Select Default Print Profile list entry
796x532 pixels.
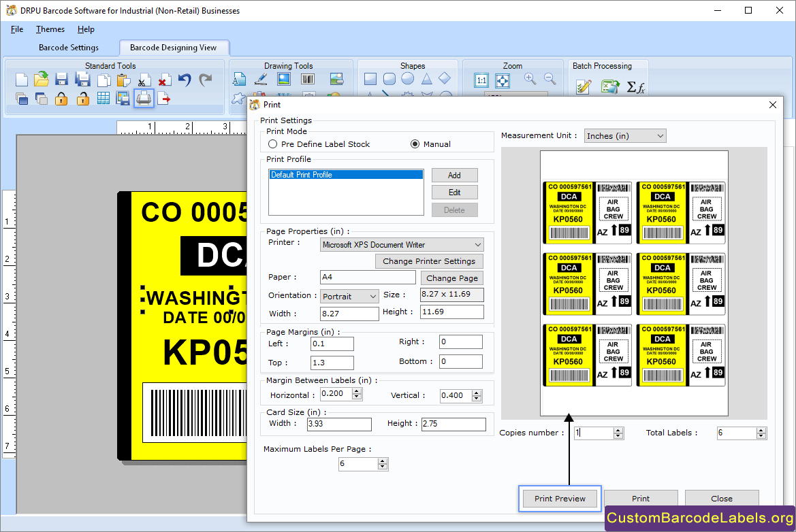346,175
